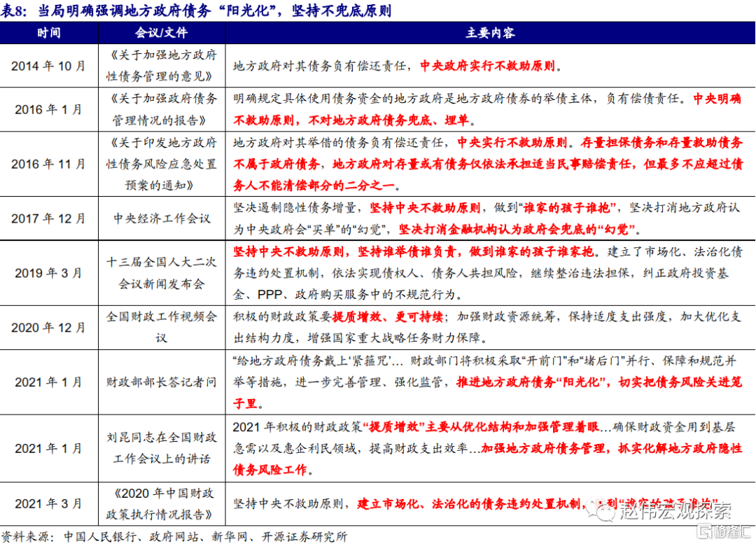756x544 pixels.
Task: Click red text '不对地方政府债务兜底、埋单'
Action: [x=388, y=120]
